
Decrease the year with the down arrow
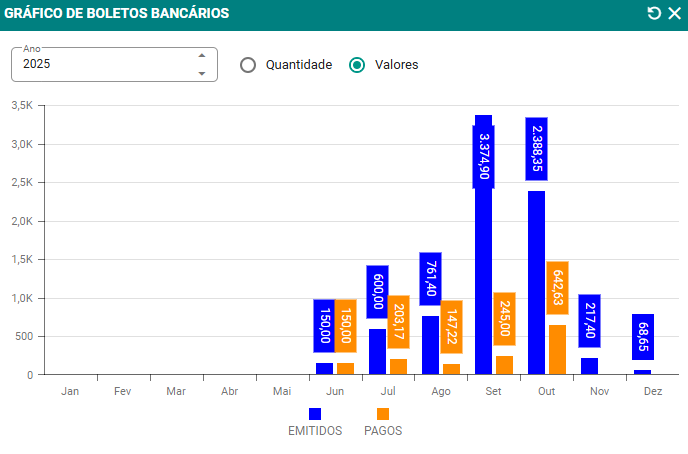pyautogui.click(x=202, y=73)
